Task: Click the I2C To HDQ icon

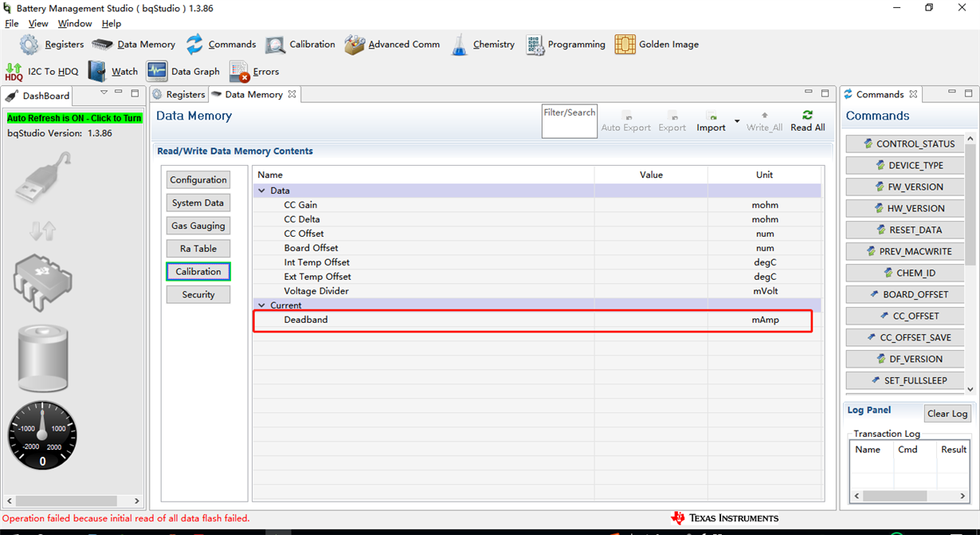Action: tap(14, 72)
